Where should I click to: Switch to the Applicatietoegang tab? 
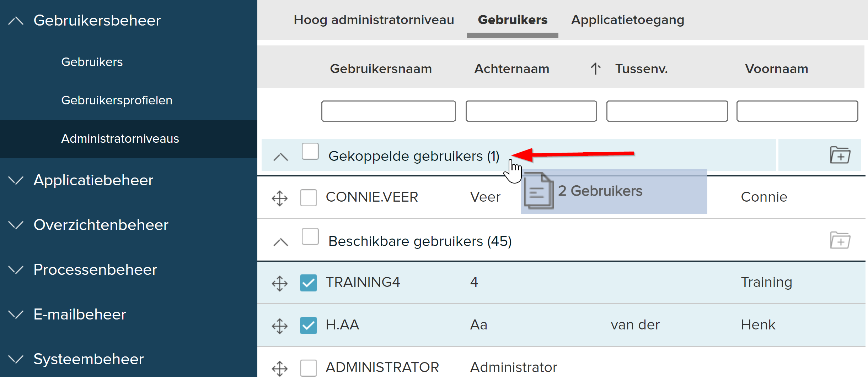click(x=628, y=20)
